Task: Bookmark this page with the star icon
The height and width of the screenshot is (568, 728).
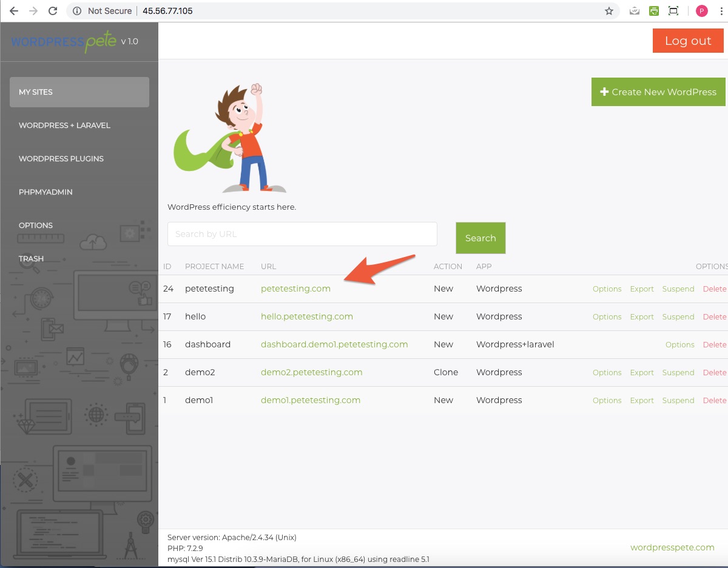Action: pos(609,11)
